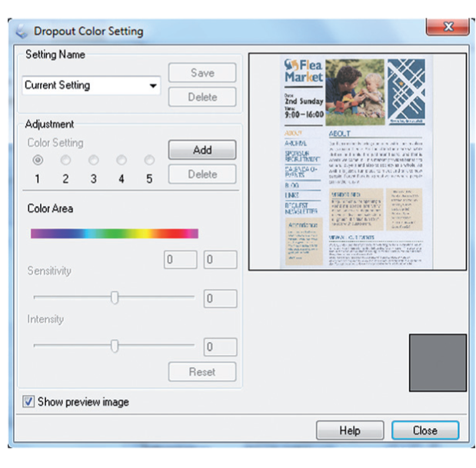Select Color Setting radio button 4
This screenshot has height=468, width=476.
pyautogui.click(x=121, y=160)
